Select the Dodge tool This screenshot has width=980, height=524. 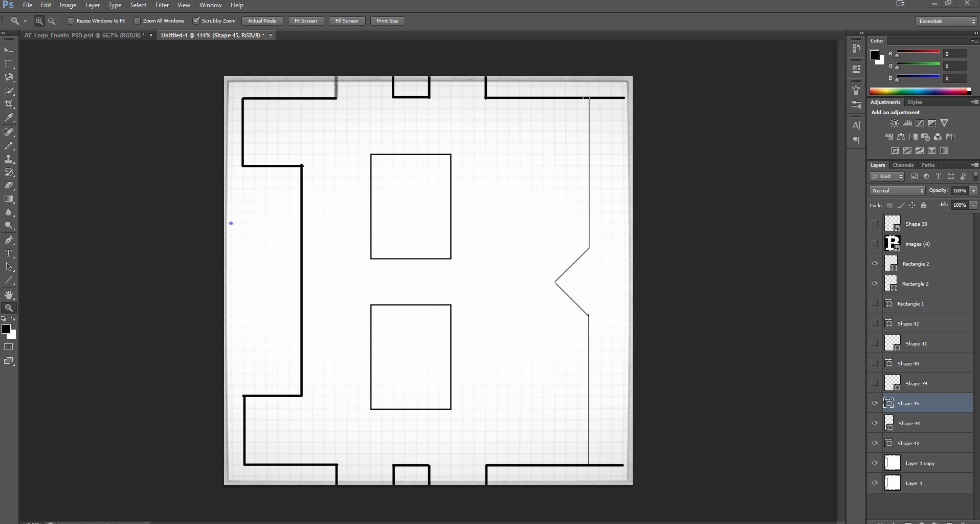(9, 225)
